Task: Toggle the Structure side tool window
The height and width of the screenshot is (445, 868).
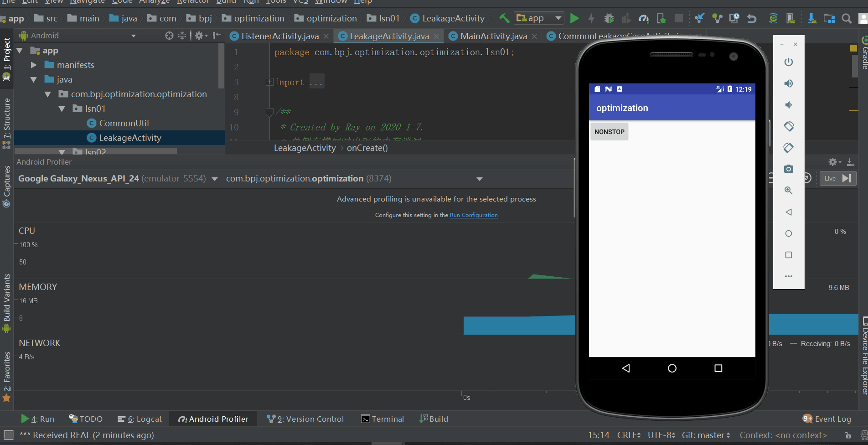Action: coord(6,123)
